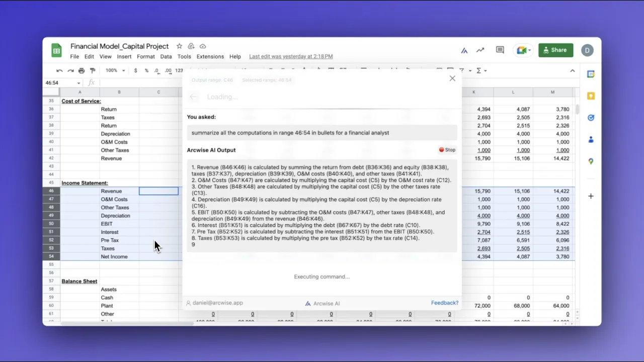Viewport: 644px width, 362px height.
Task: Select the column A header
Action: click(79, 92)
